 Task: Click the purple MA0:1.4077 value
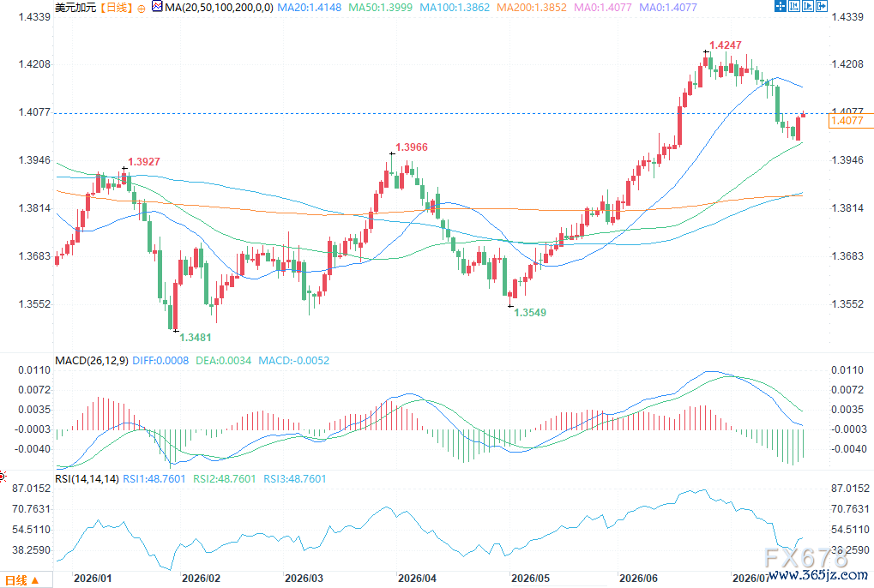(x=668, y=7)
